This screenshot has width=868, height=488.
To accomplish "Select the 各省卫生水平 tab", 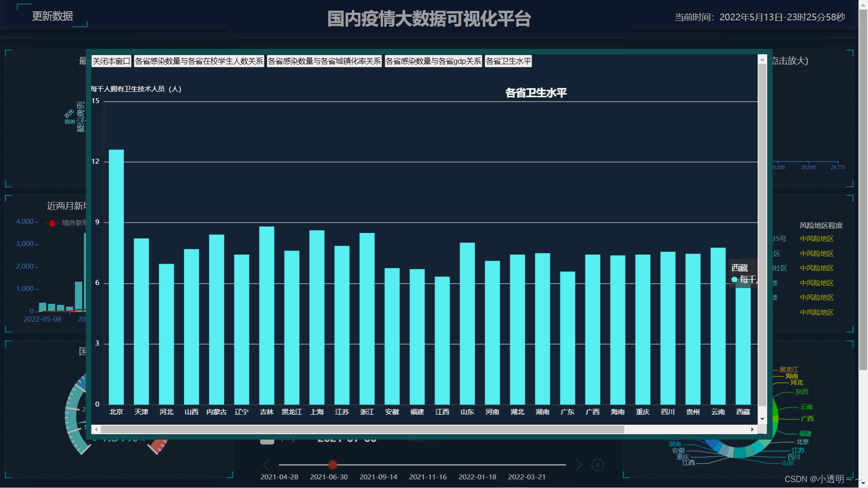I will pos(508,61).
